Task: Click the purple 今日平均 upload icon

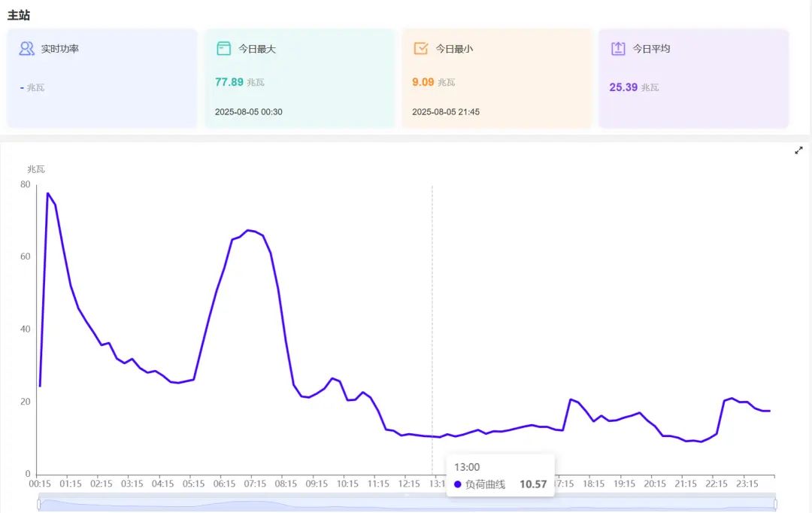Action: [617, 49]
